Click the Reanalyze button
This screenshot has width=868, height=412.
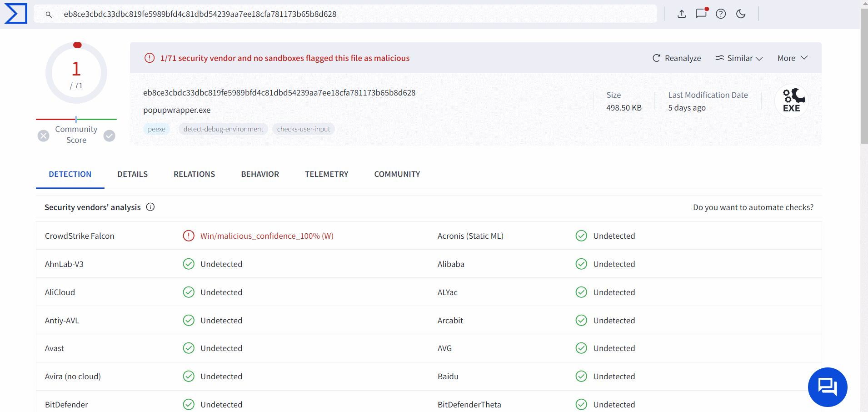pyautogui.click(x=677, y=58)
